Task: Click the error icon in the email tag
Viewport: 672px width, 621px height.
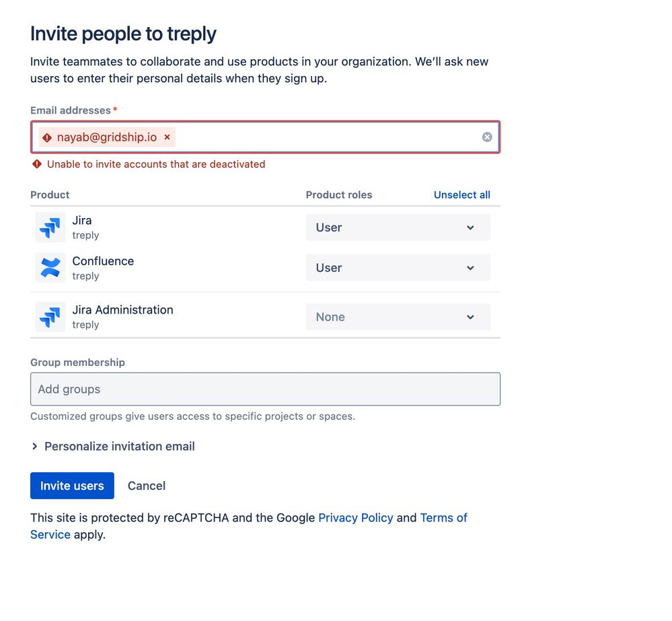Action: click(47, 137)
